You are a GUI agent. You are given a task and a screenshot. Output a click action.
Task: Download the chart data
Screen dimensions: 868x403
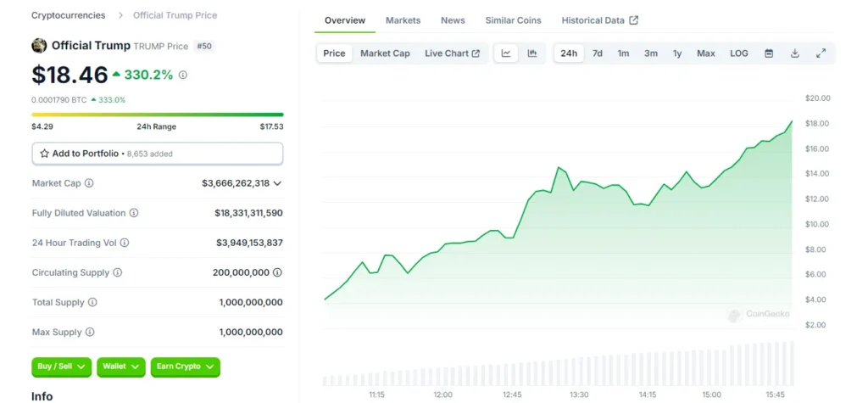click(795, 53)
